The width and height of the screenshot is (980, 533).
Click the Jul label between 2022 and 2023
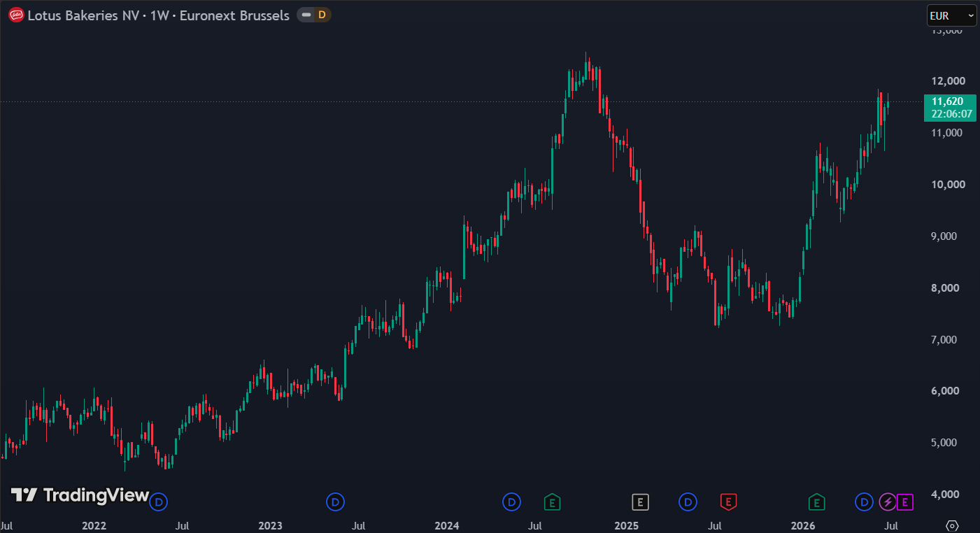pos(183,525)
